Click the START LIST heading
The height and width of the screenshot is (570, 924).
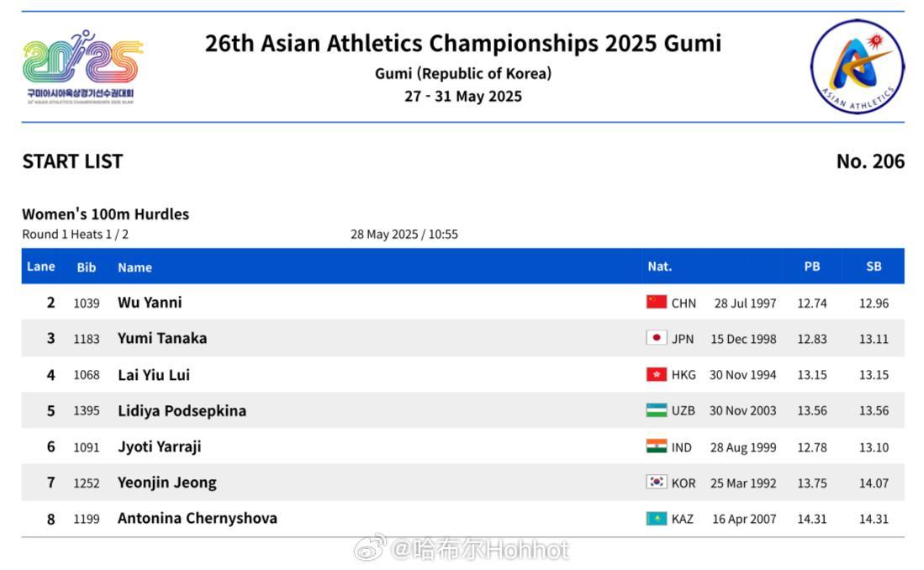[x=72, y=161]
